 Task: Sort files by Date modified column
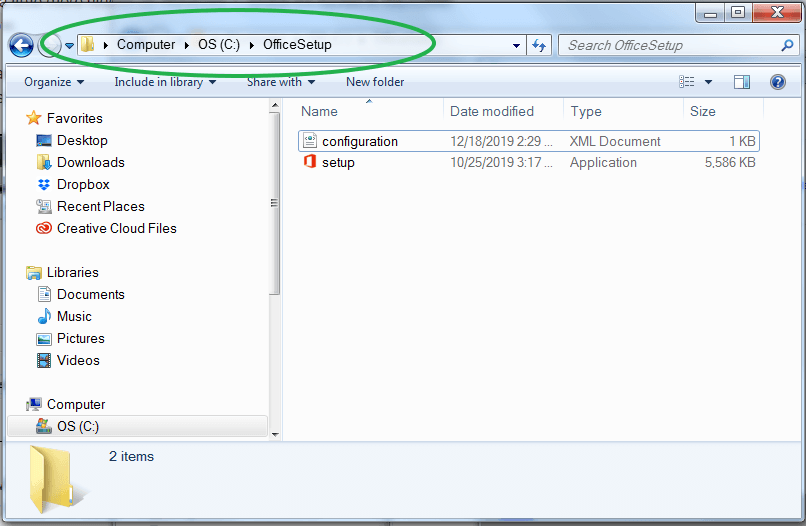tap(492, 111)
